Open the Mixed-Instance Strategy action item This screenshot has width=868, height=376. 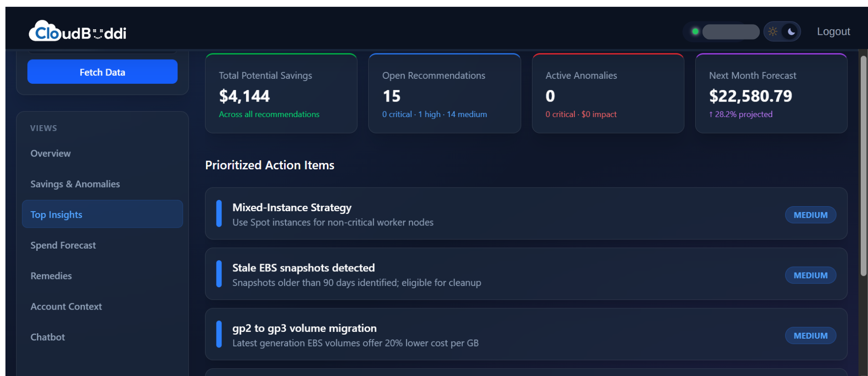(526, 213)
